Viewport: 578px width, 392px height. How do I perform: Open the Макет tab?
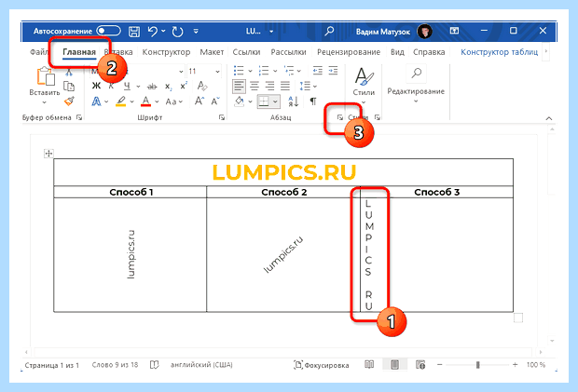click(x=212, y=52)
